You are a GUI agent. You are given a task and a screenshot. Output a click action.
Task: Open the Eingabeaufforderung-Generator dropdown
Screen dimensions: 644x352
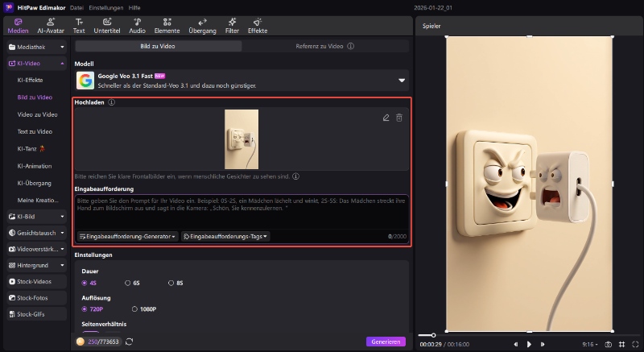pyautogui.click(x=128, y=237)
